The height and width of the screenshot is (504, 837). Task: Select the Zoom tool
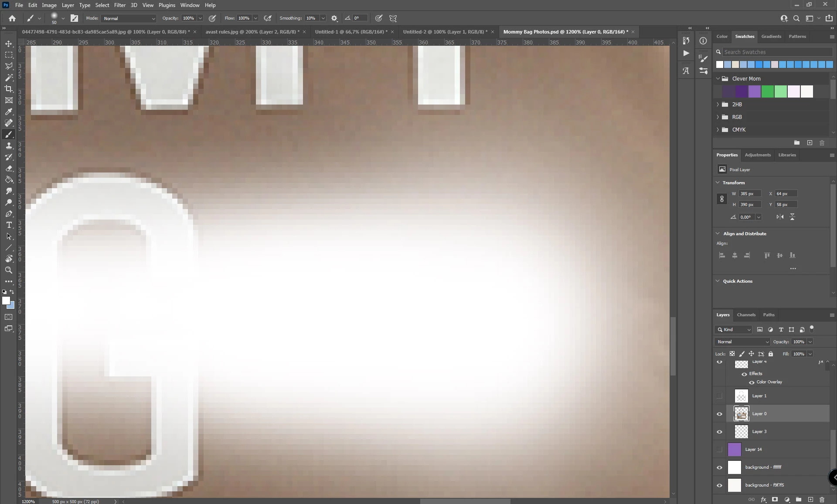[x=9, y=271]
